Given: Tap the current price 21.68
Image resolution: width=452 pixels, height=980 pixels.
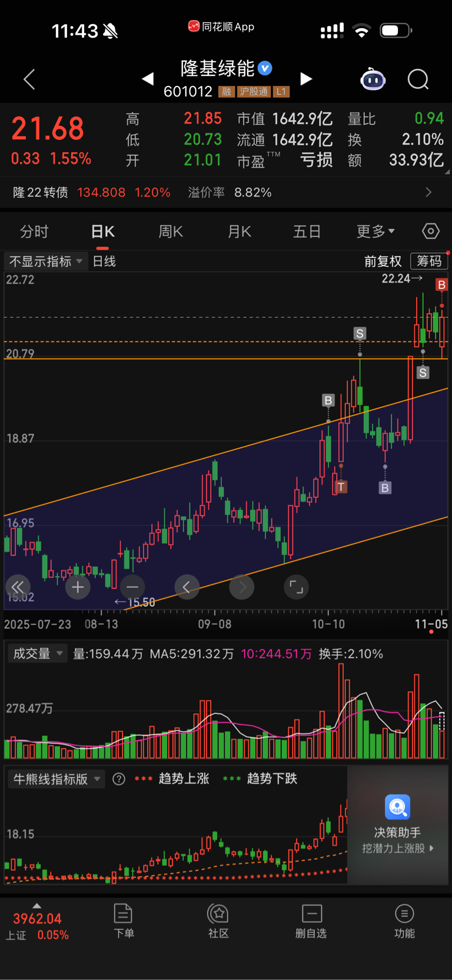Looking at the screenshot, I should (x=48, y=129).
